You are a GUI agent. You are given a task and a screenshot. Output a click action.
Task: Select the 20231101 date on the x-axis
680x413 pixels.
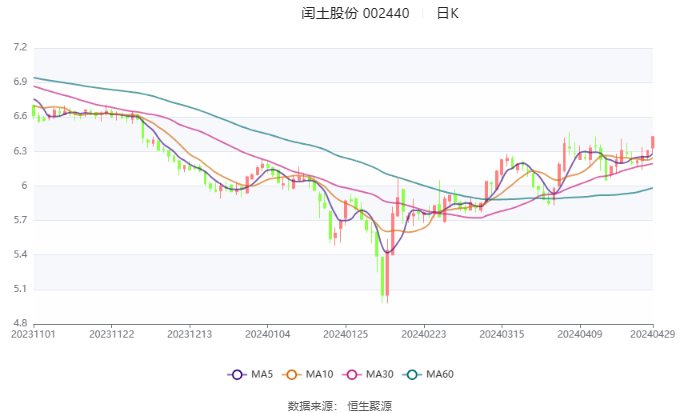pos(34,334)
